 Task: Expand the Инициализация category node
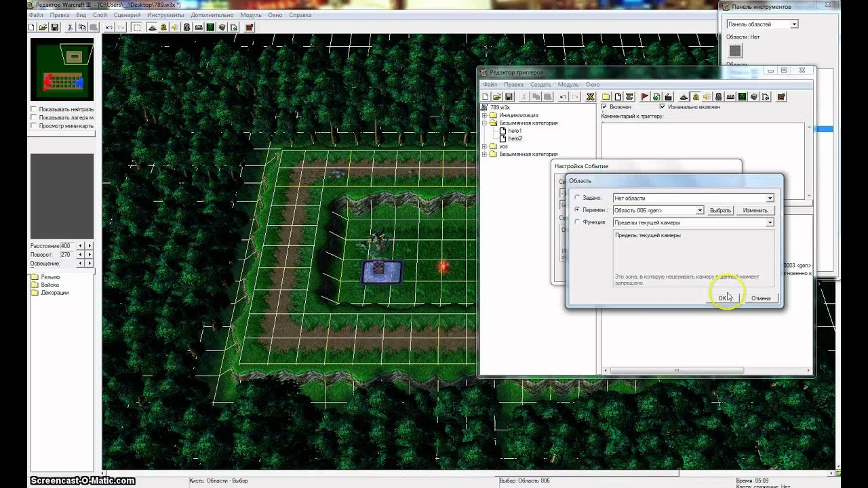(485, 115)
